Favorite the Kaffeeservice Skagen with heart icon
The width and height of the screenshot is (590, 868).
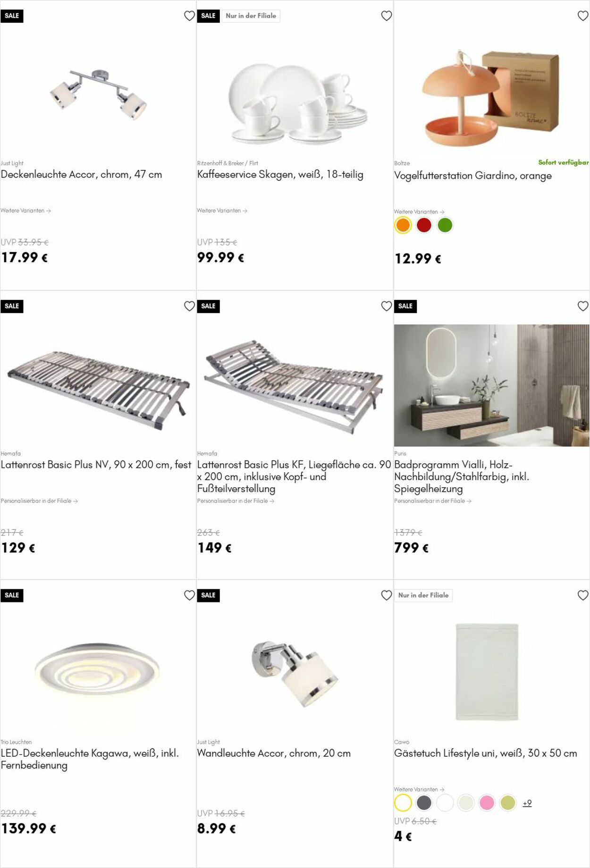(386, 16)
